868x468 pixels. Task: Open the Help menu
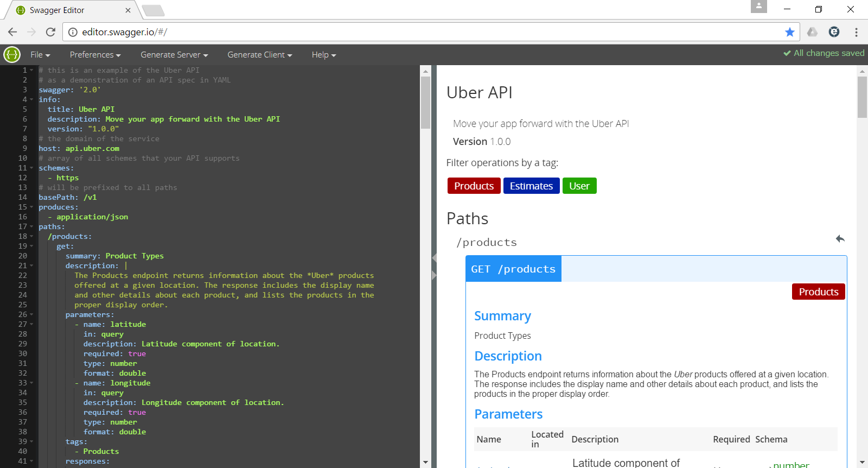pyautogui.click(x=324, y=55)
